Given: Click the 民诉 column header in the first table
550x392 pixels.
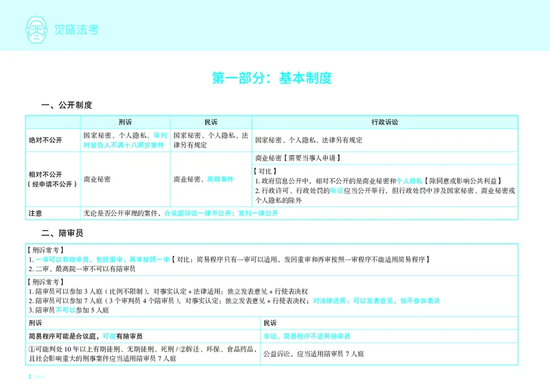Looking at the screenshot, I should pyautogui.click(x=211, y=122).
